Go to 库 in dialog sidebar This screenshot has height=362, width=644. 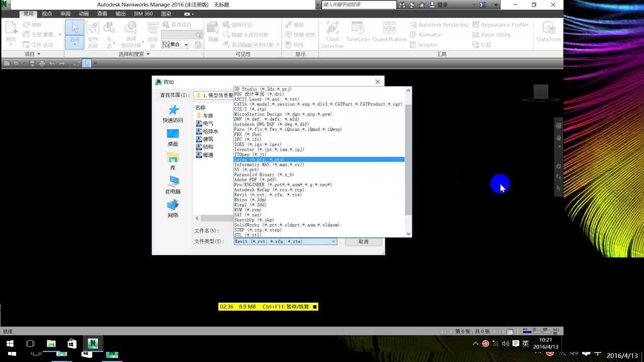coord(173,161)
